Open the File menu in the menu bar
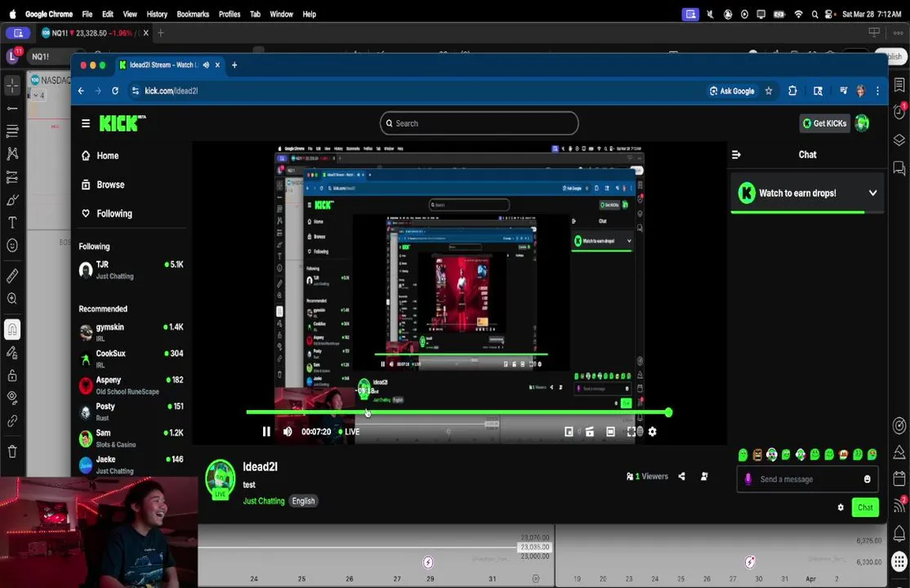The width and height of the screenshot is (910, 588). (x=87, y=14)
